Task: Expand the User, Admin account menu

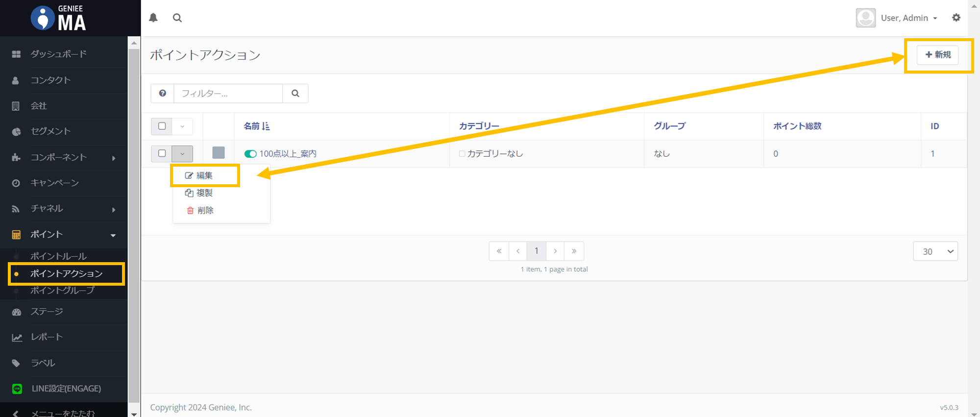Action: click(898, 18)
